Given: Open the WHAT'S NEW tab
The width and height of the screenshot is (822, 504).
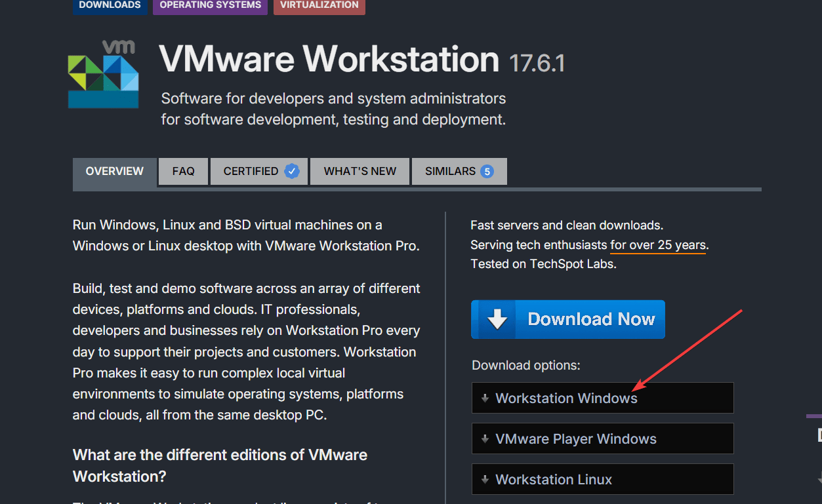Looking at the screenshot, I should pyautogui.click(x=360, y=170).
